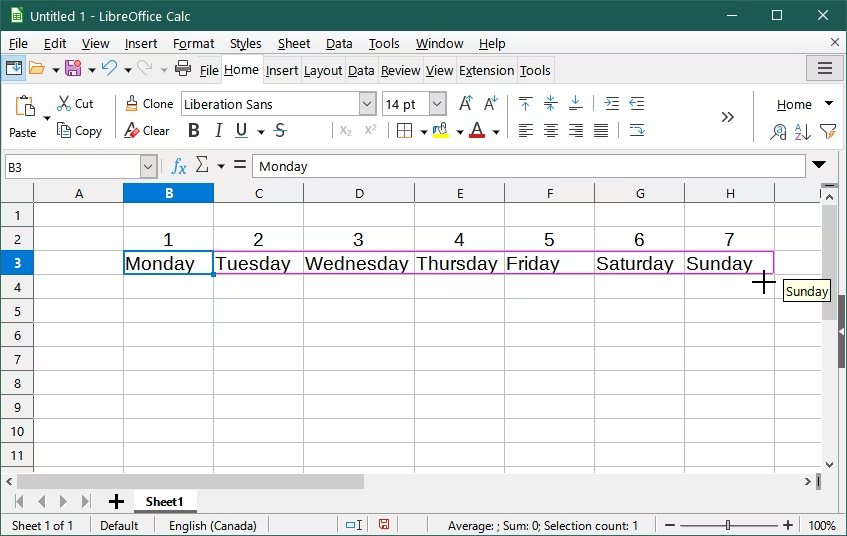Align cell content to bottom
The width and height of the screenshot is (847, 536).
(576, 103)
